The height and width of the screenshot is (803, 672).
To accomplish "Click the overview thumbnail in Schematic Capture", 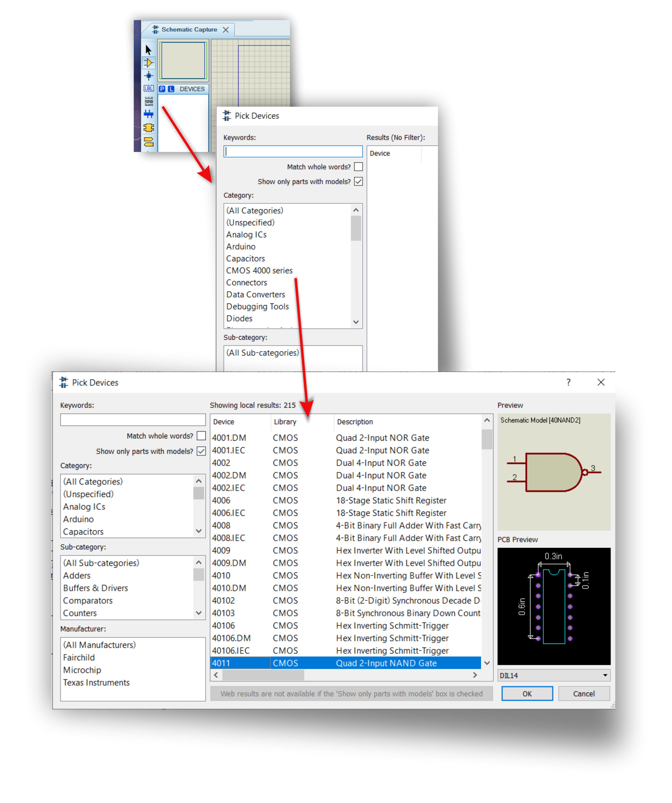I will pyautogui.click(x=183, y=60).
